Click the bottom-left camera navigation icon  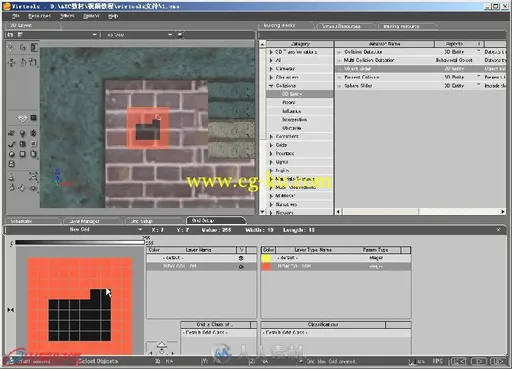pos(12,188)
